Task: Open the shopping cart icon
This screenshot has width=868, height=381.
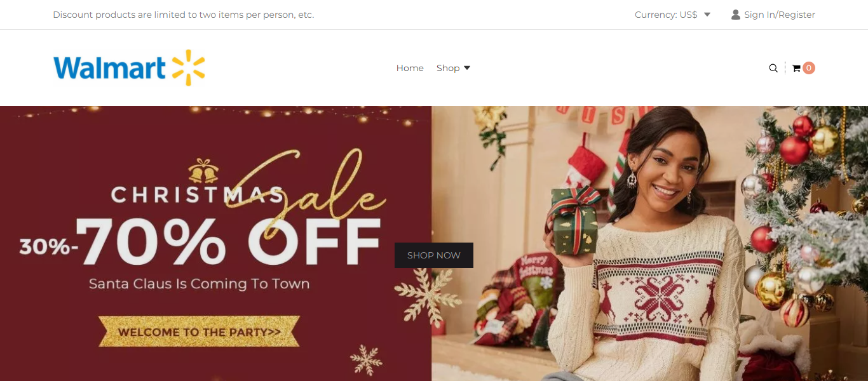Action: [796, 68]
